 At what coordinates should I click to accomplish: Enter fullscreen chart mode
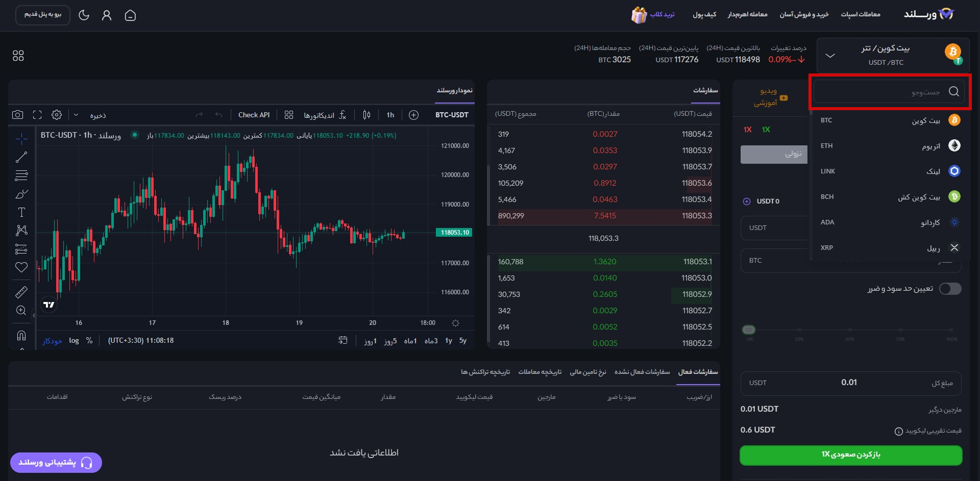[x=37, y=115]
